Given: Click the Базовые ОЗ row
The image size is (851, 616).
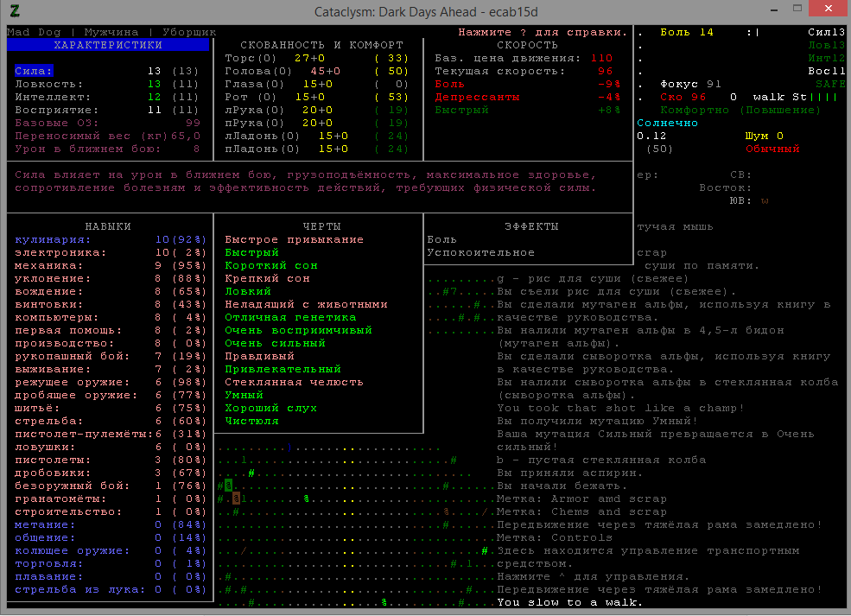Looking at the screenshot, I should pyautogui.click(x=107, y=124).
